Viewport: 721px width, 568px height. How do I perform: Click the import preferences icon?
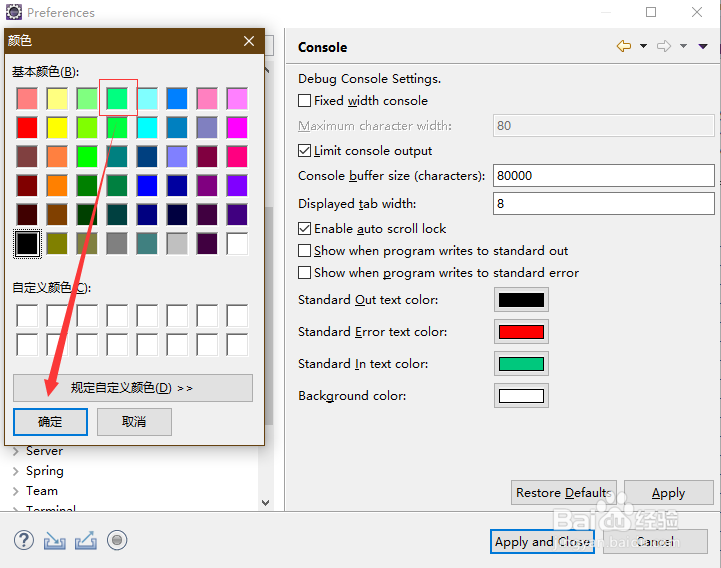point(55,540)
